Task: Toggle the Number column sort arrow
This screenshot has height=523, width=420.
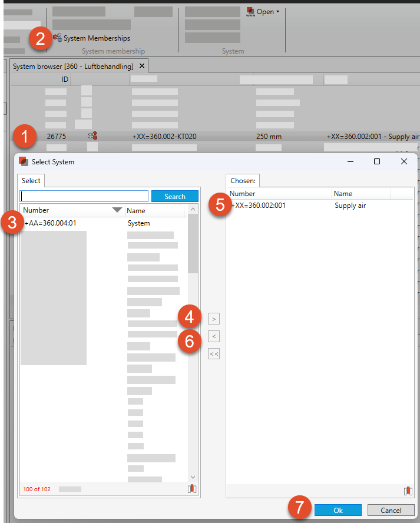Action: click(117, 210)
